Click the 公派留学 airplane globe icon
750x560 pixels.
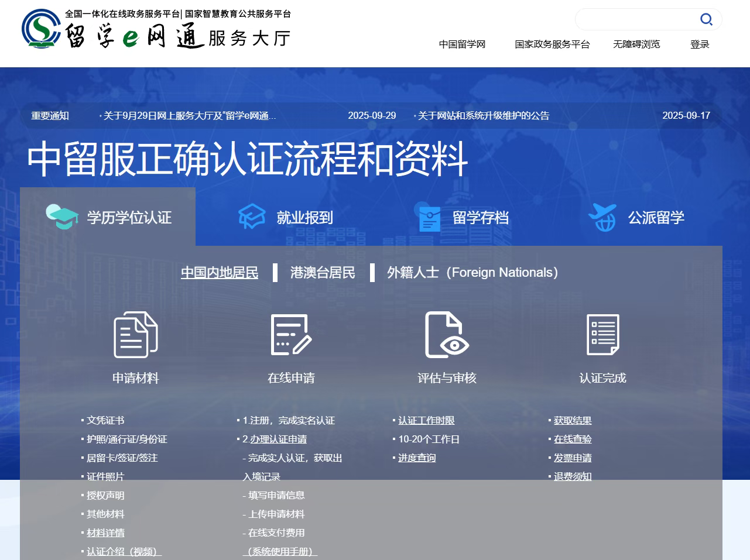point(602,217)
